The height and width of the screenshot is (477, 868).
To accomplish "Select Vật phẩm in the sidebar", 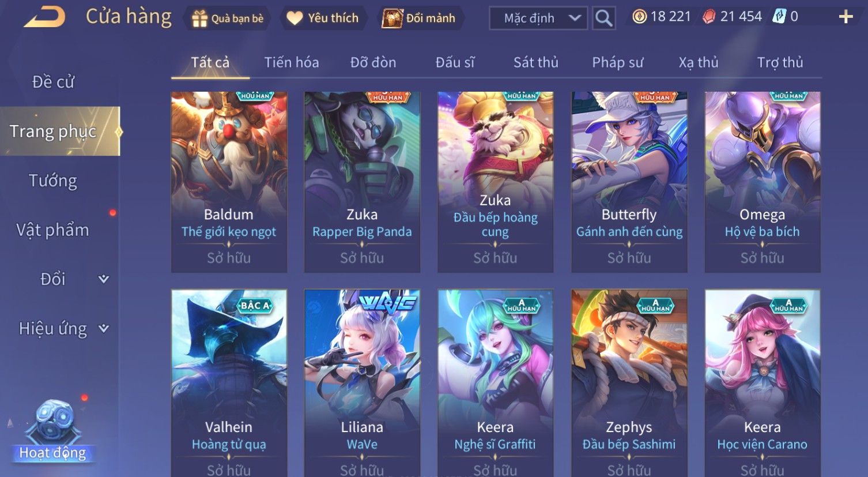I will click(x=53, y=230).
